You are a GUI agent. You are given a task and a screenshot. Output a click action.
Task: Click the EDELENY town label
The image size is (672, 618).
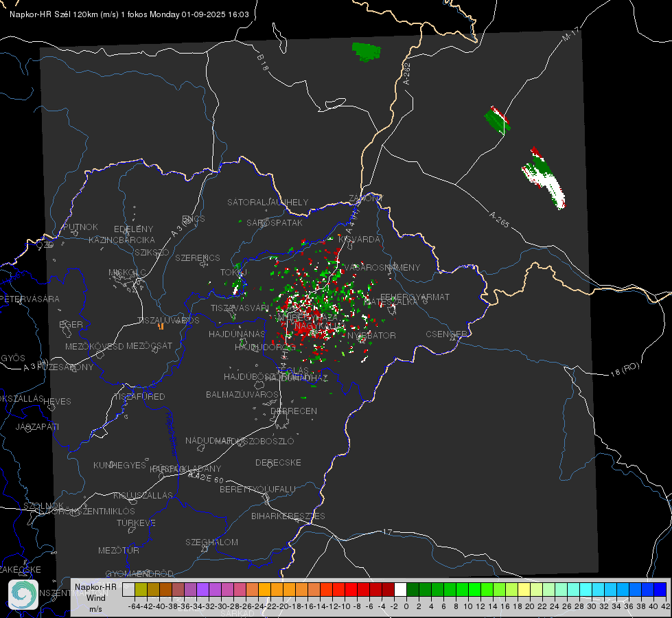tap(133, 229)
